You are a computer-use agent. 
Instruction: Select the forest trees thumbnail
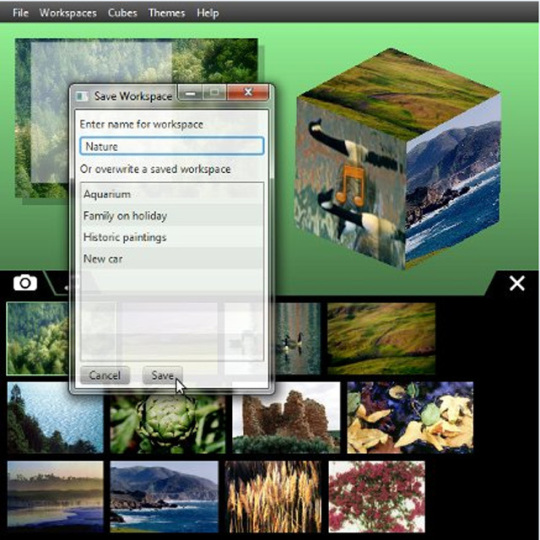click(37, 338)
